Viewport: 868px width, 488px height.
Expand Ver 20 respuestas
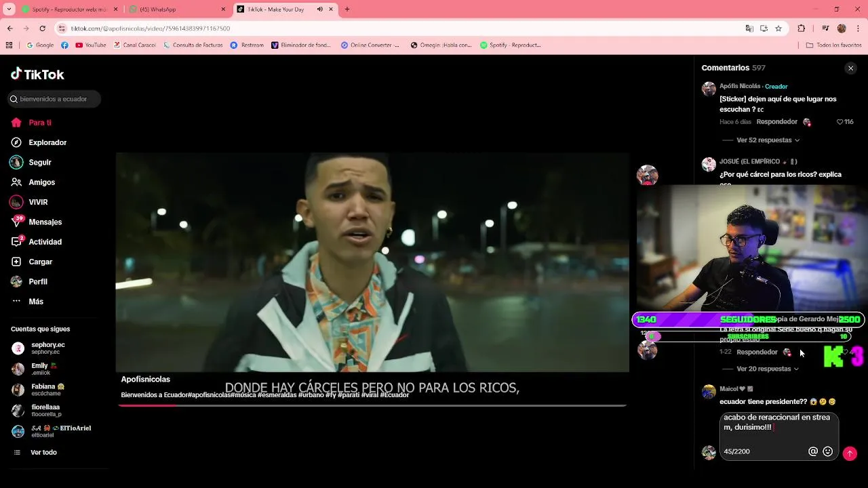click(x=768, y=369)
